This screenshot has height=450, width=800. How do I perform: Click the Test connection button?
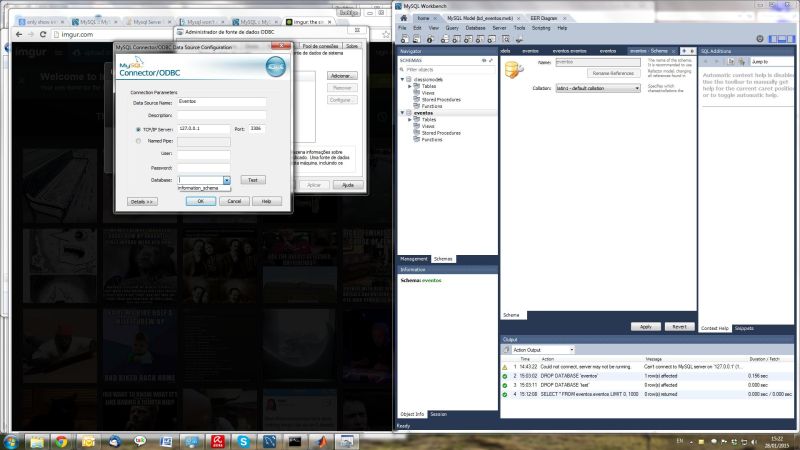[x=253, y=180]
